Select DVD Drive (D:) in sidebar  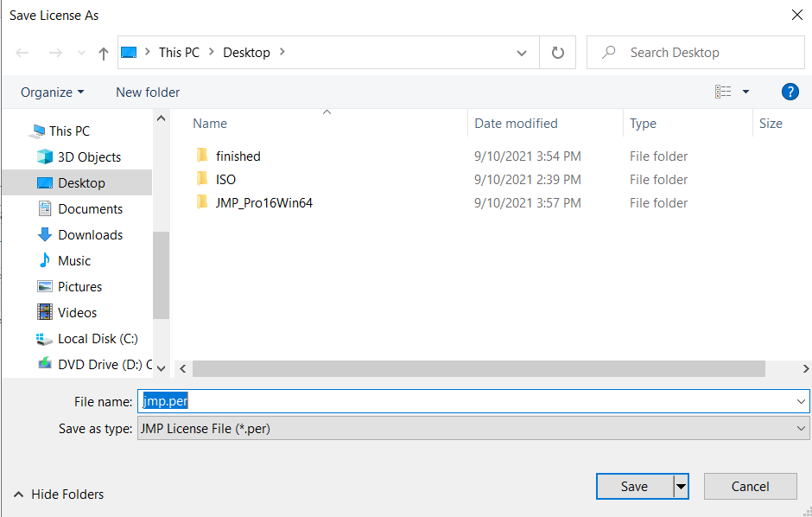105,364
